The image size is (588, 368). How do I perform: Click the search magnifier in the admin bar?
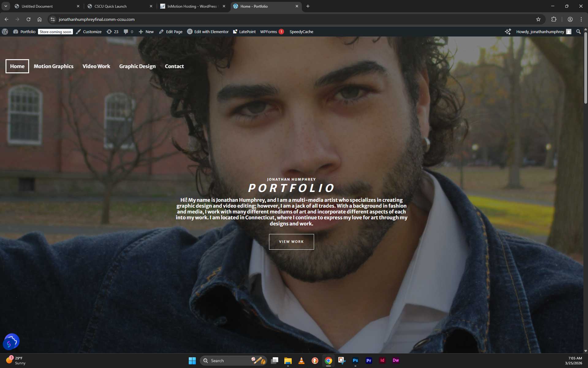(x=578, y=32)
